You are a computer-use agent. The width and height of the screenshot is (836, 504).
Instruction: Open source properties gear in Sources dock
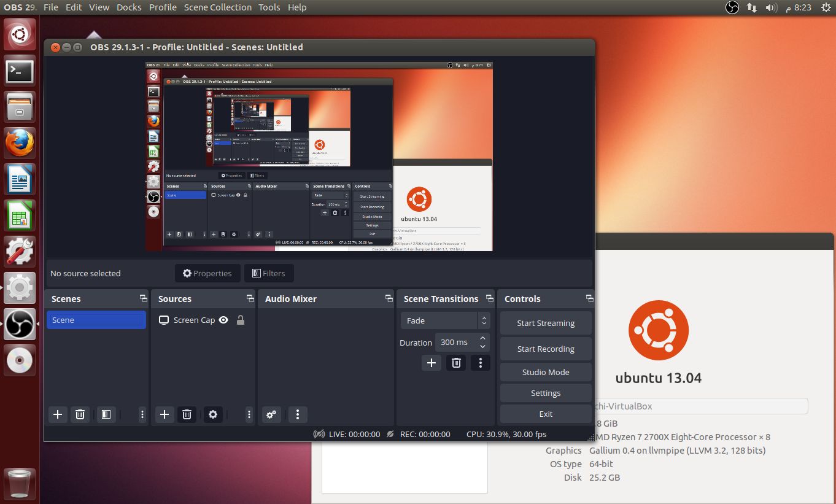pyautogui.click(x=212, y=414)
